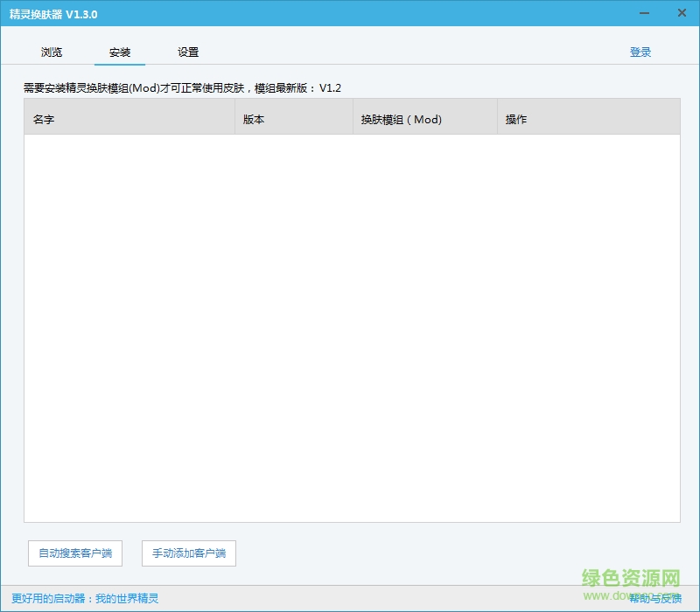Click the 登录 login link
This screenshot has height=612, width=700.
click(641, 52)
